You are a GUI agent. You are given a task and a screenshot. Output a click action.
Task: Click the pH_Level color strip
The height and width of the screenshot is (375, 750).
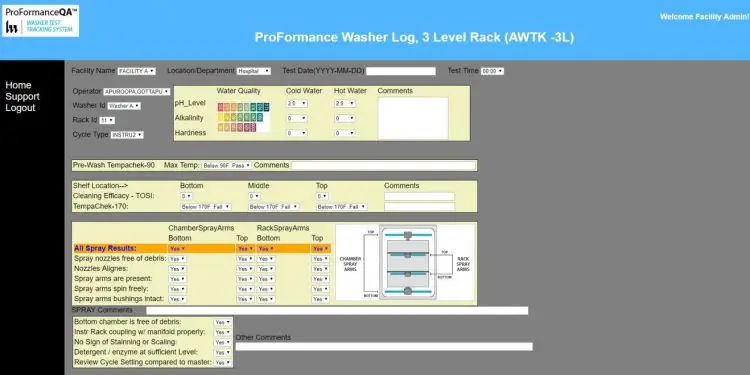pyautogui.click(x=243, y=107)
